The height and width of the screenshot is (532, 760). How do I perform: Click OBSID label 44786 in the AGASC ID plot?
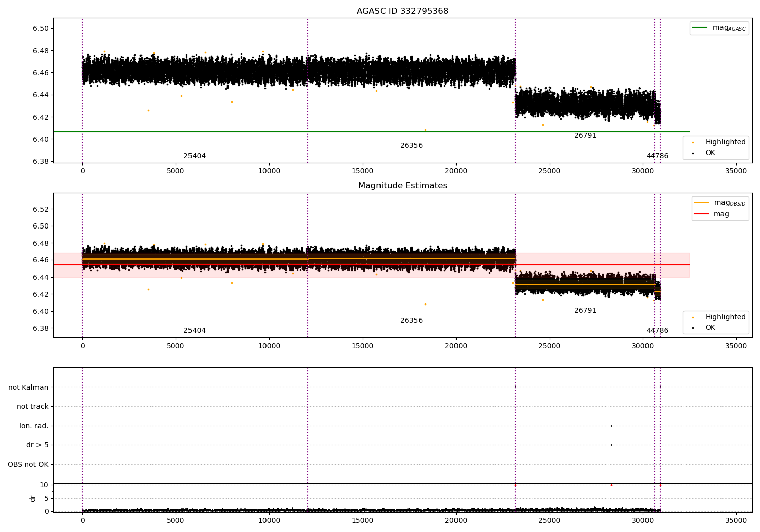click(x=657, y=156)
